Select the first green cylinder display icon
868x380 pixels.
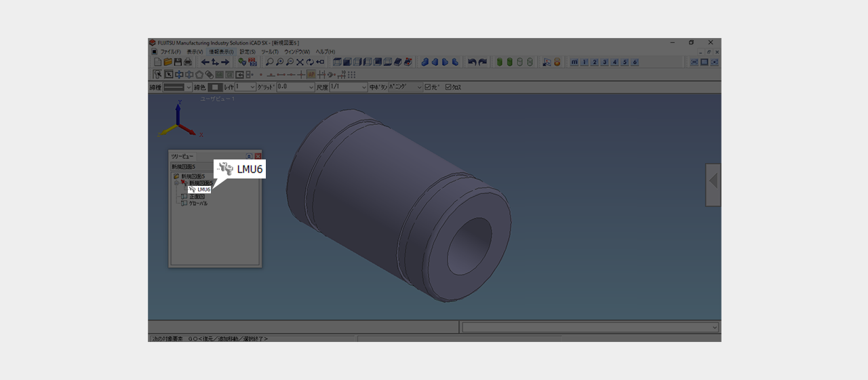(x=500, y=62)
